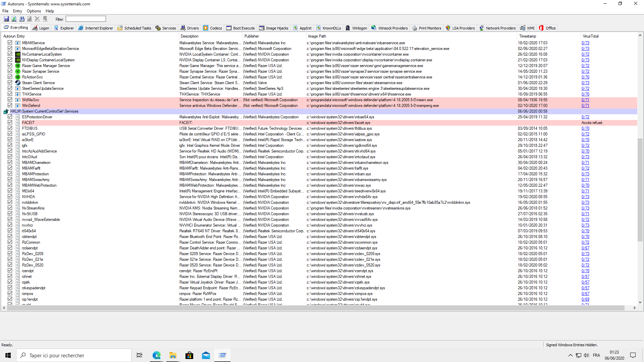Click inside the Filter text box

[x=86, y=19]
